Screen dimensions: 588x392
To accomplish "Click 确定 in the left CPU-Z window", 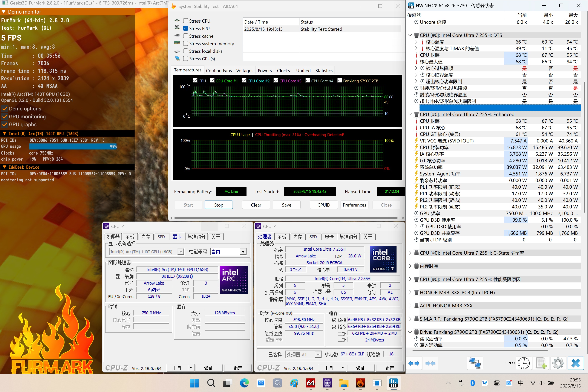I will [237, 368].
